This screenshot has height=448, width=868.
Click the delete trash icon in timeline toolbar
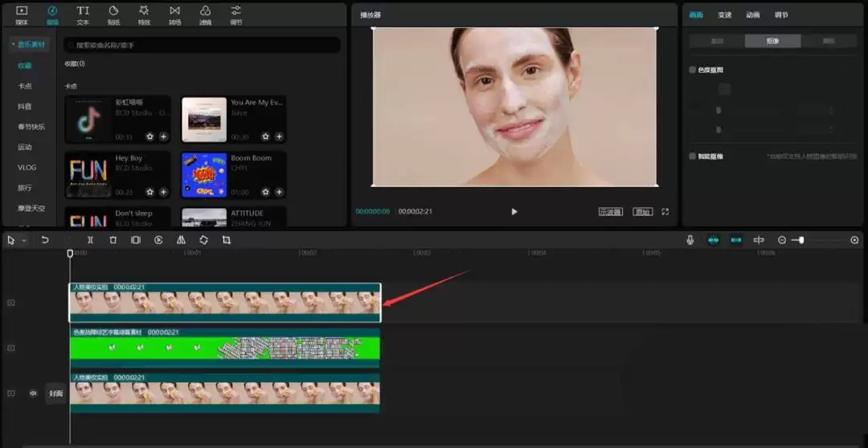click(113, 240)
